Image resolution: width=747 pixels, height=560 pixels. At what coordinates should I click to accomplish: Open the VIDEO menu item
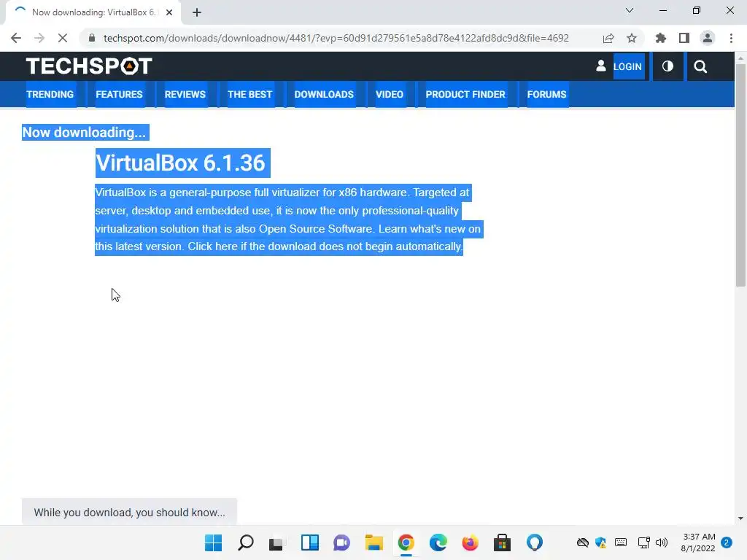point(390,94)
